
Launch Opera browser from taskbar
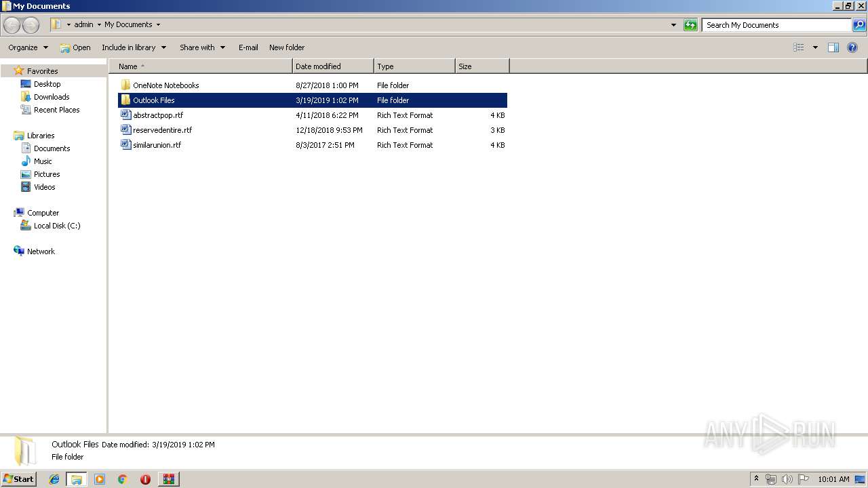point(145,479)
